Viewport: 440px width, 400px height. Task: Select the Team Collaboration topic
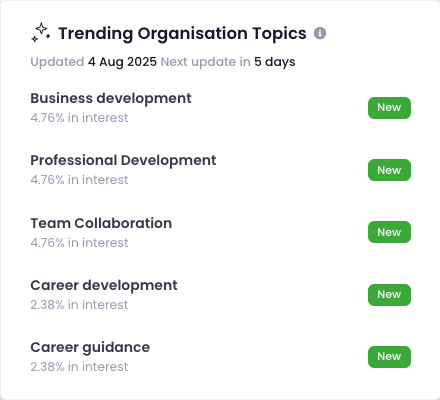pos(101,223)
